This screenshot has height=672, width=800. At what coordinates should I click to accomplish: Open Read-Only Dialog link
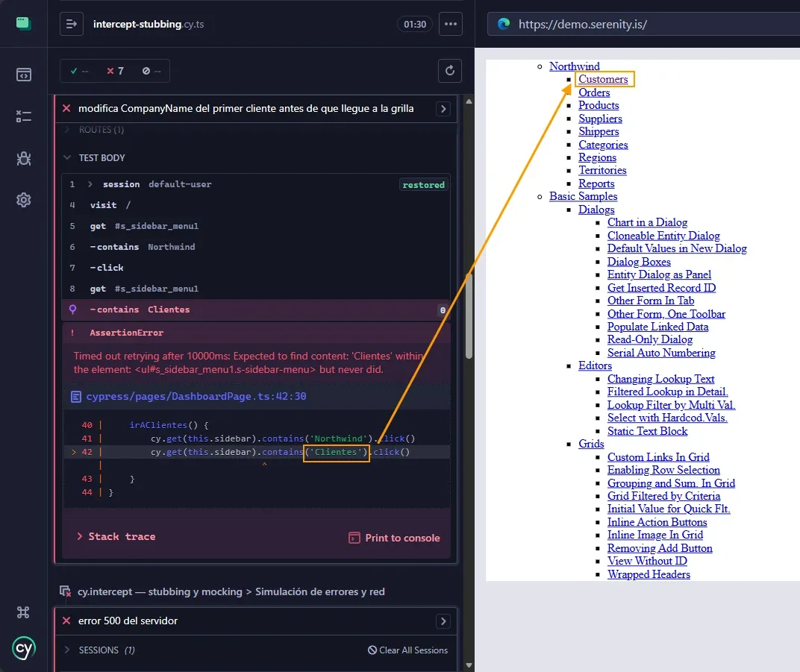pyautogui.click(x=650, y=339)
